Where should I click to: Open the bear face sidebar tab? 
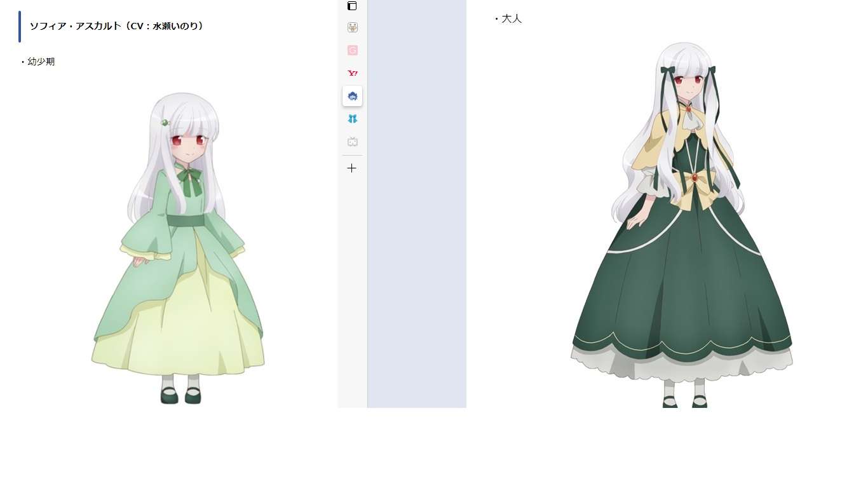pos(353,27)
